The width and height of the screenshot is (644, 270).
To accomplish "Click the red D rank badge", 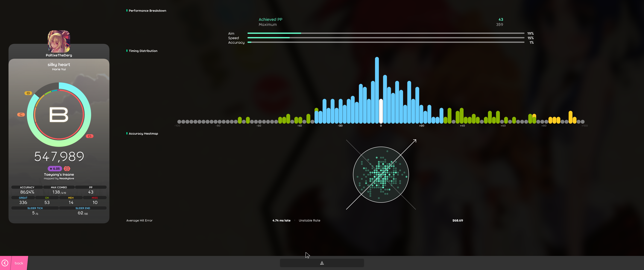I will pos(89,136).
